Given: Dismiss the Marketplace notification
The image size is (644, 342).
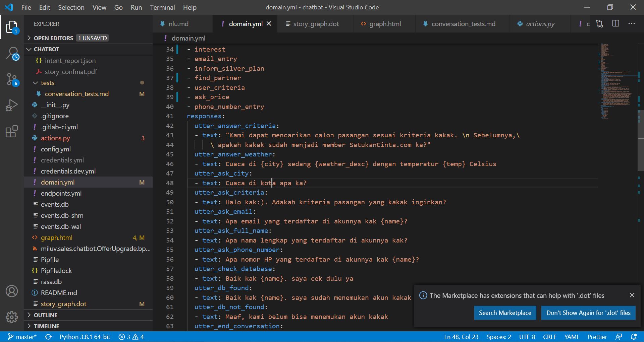Looking at the screenshot, I should (x=632, y=295).
